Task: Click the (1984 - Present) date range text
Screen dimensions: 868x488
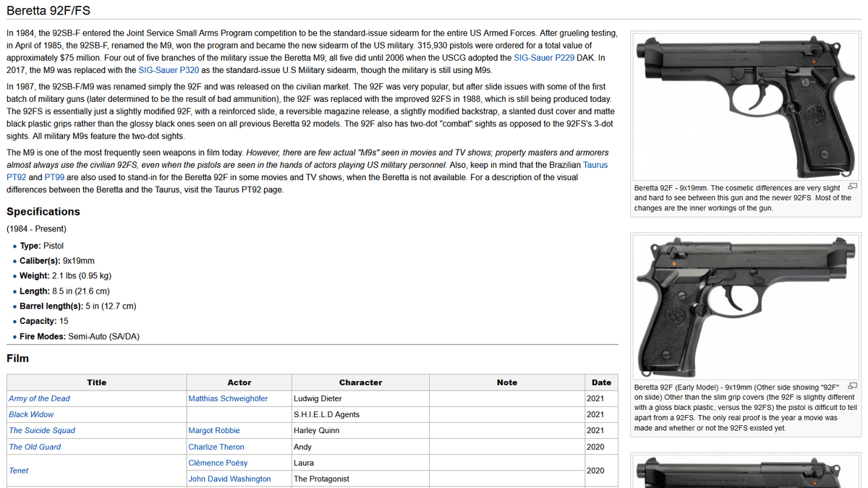Action: tap(36, 228)
